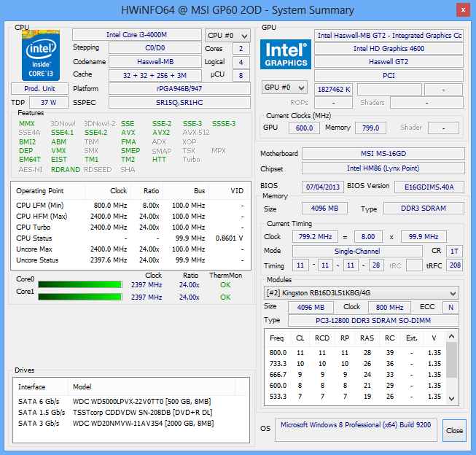Click the Stepping C0/D0 field
Image resolution: width=476 pixels, height=455 pixels.
[155, 48]
